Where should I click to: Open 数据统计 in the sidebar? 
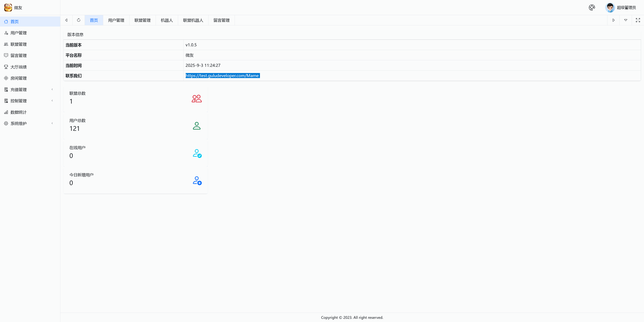18,112
